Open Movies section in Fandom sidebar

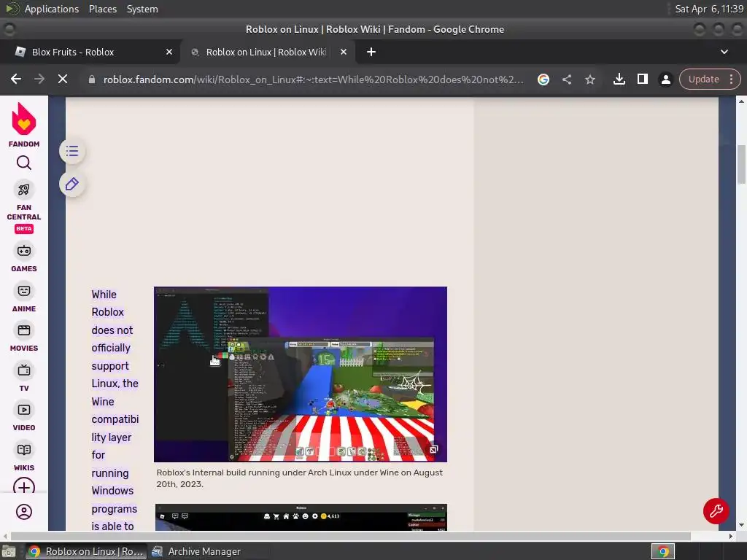click(24, 337)
